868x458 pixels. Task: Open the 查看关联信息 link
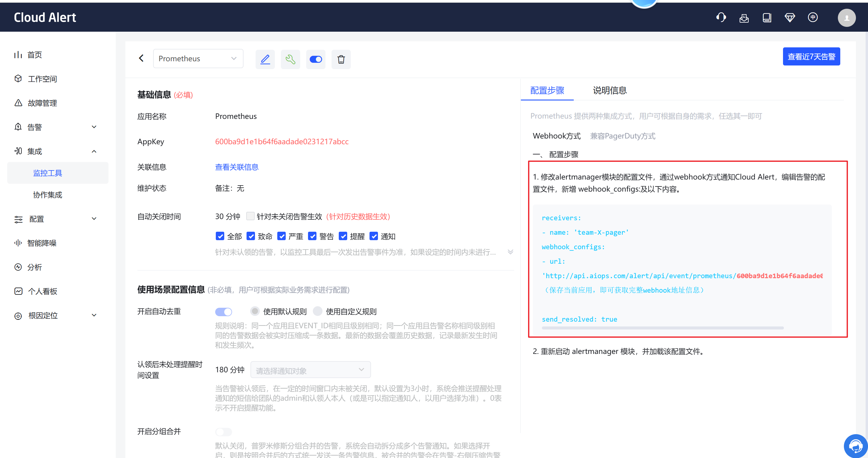pyautogui.click(x=237, y=167)
